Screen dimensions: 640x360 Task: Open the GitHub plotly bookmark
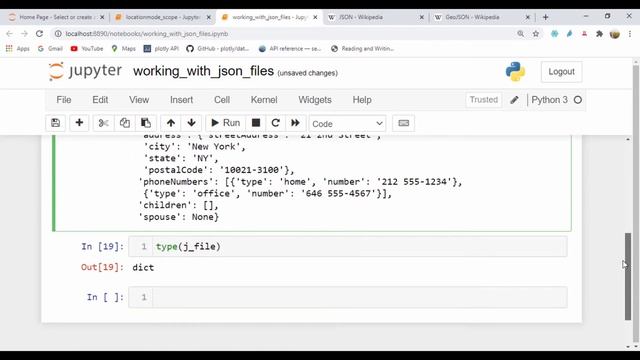click(218, 49)
